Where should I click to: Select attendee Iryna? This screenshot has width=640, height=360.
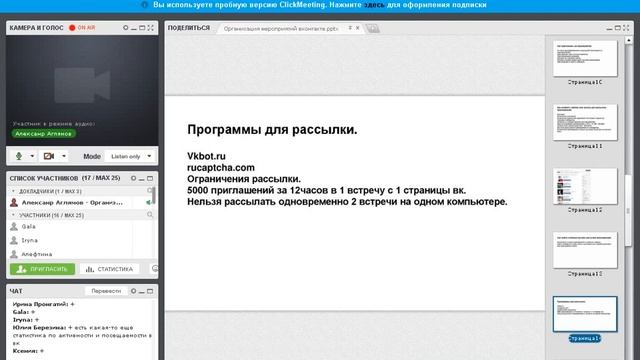point(29,240)
